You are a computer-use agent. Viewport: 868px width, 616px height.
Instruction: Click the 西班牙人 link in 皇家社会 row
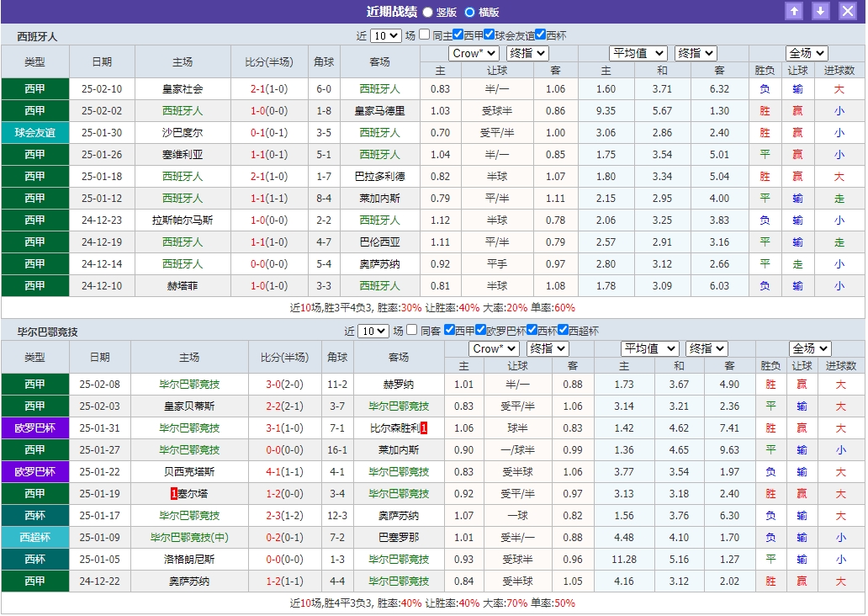[379, 88]
